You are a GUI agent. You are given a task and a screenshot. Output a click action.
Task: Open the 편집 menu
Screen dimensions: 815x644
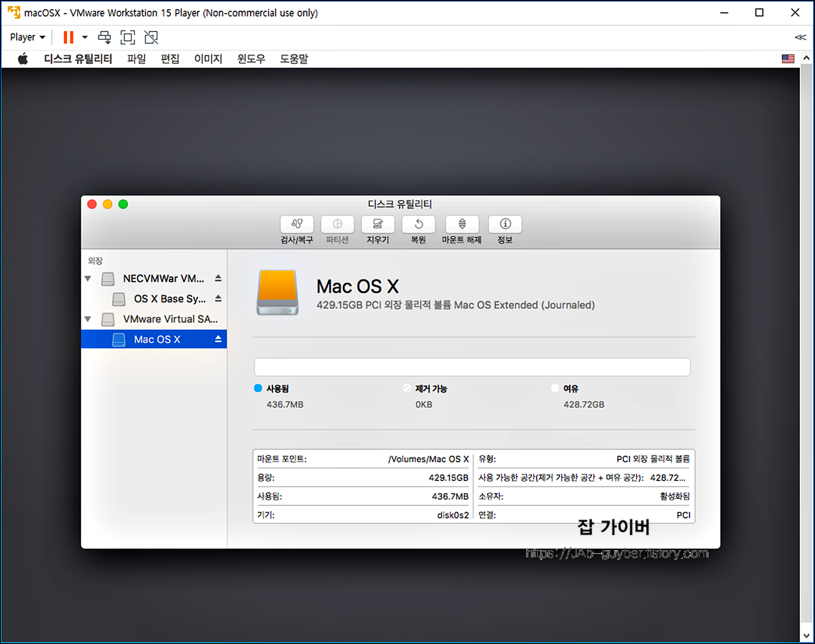[170, 59]
